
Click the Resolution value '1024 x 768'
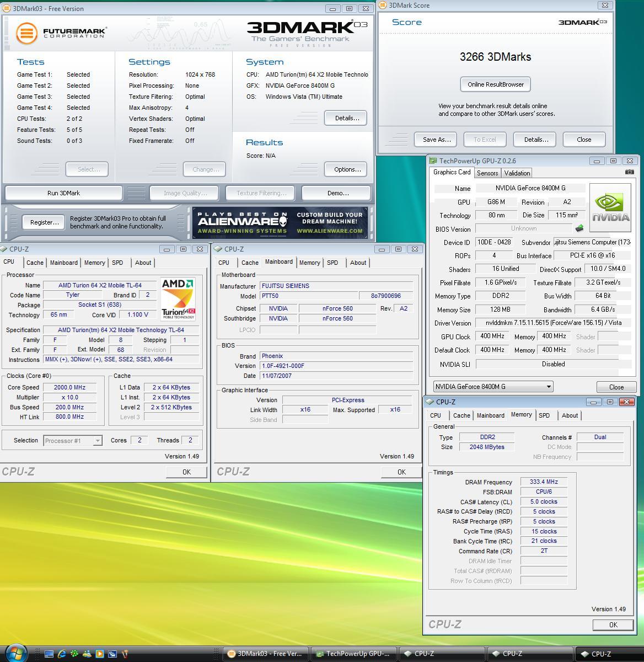tap(200, 74)
